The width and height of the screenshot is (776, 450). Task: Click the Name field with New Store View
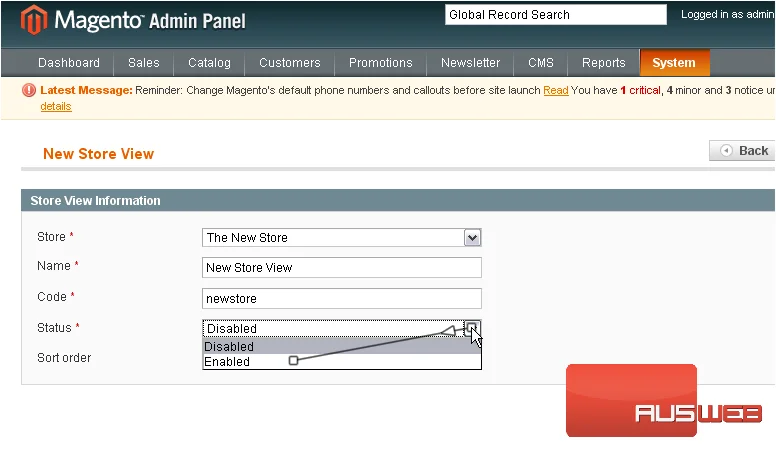(x=341, y=268)
